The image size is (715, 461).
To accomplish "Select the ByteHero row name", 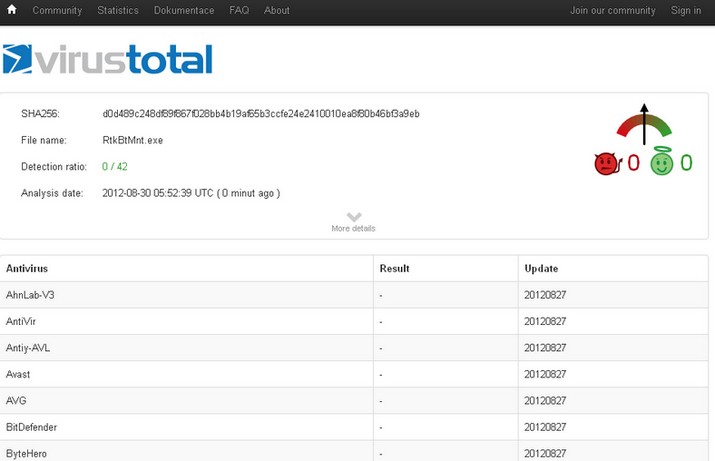I will [26, 454].
